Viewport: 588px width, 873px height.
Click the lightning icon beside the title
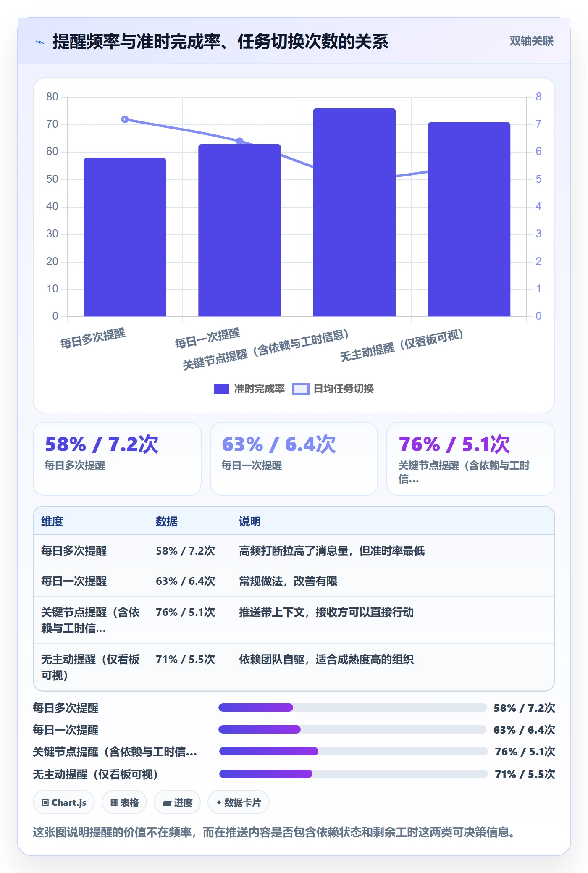[x=40, y=42]
